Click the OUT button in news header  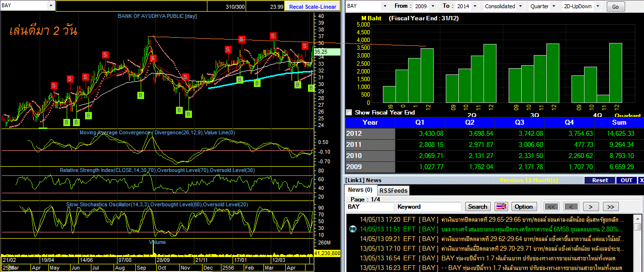[626, 180]
